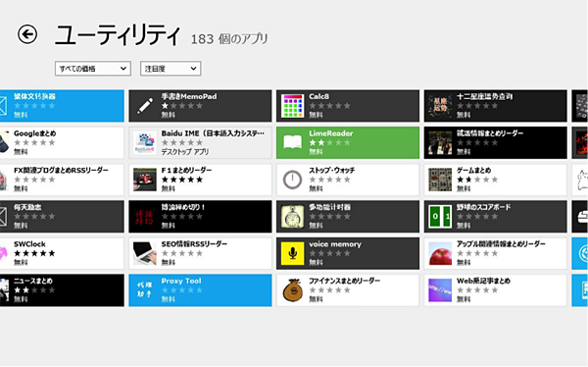Go back using the arrow button
Viewport: 588px width, 367px height.
[27, 34]
